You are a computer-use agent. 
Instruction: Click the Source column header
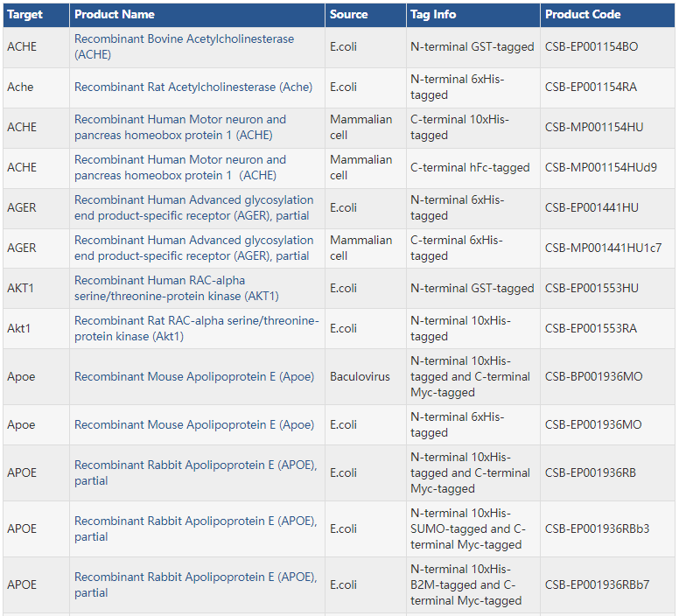point(348,14)
